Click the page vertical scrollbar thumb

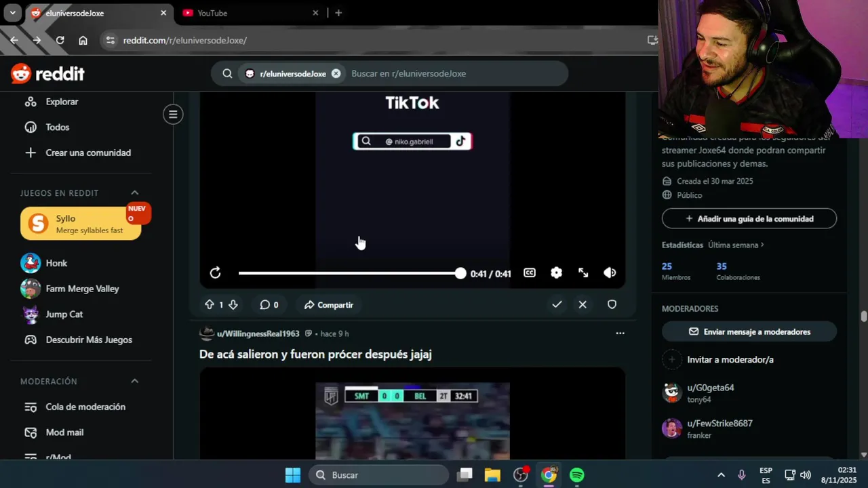pyautogui.click(x=863, y=317)
